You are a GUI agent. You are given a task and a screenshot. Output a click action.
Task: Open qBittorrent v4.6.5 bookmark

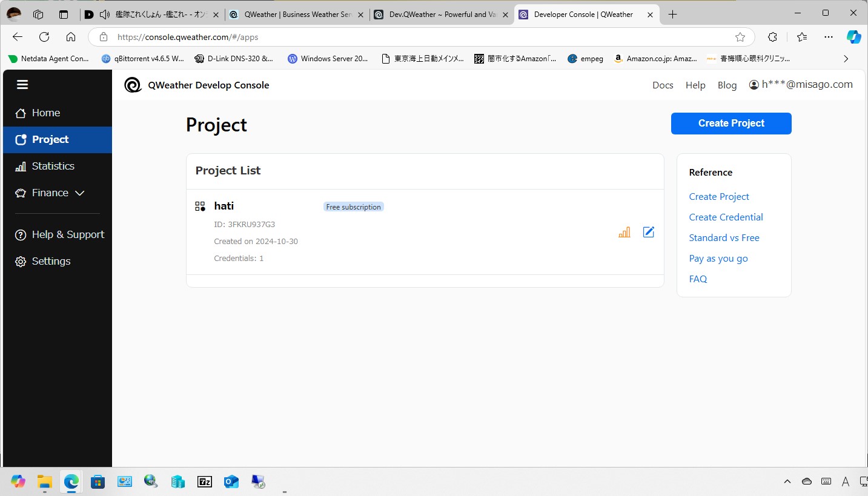coord(143,59)
